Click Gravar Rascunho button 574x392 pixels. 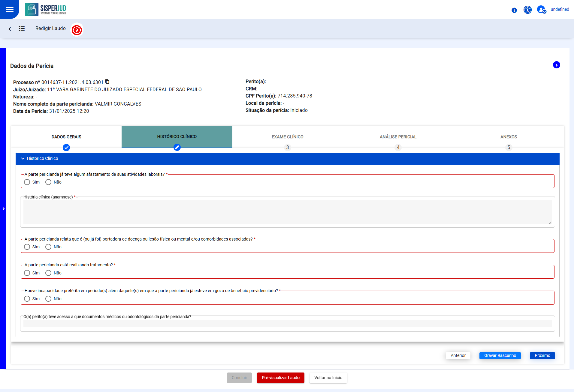pyautogui.click(x=500, y=355)
